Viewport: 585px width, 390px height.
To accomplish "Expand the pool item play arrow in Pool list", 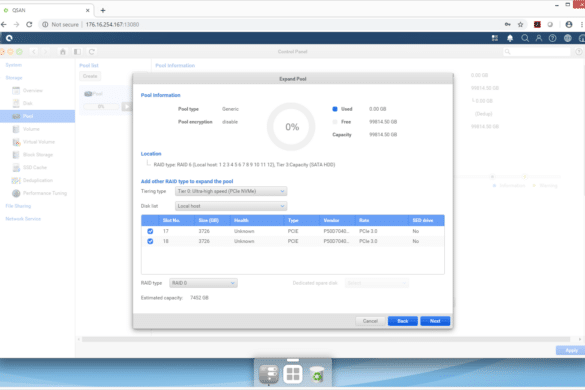I will pyautogui.click(x=127, y=107).
